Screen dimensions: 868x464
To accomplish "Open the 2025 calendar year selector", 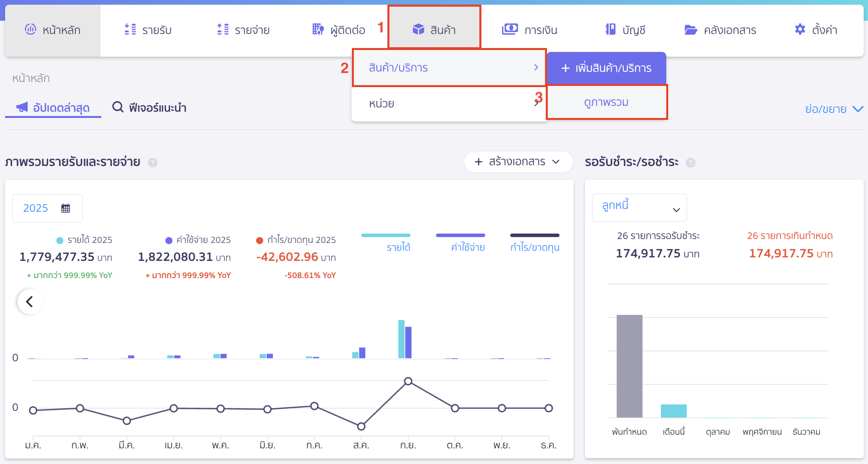I will coord(47,208).
